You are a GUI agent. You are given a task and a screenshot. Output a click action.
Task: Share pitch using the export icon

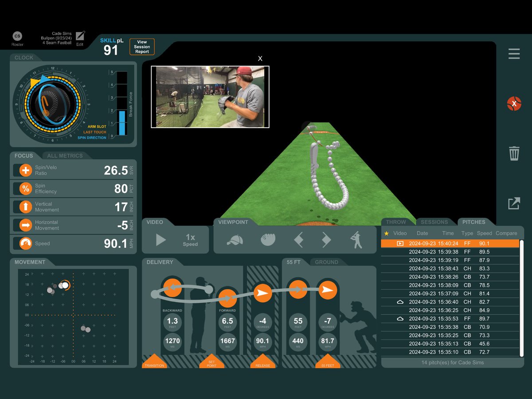pos(514,203)
